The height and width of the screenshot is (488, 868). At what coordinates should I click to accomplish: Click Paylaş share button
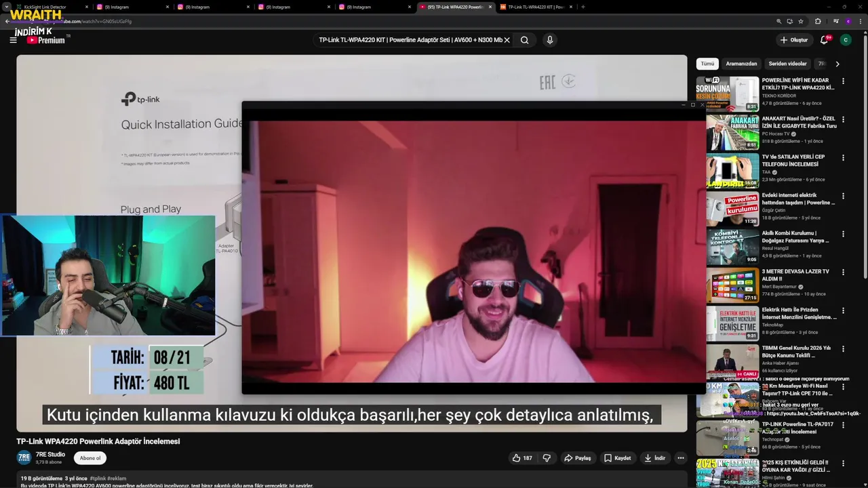pos(577,458)
